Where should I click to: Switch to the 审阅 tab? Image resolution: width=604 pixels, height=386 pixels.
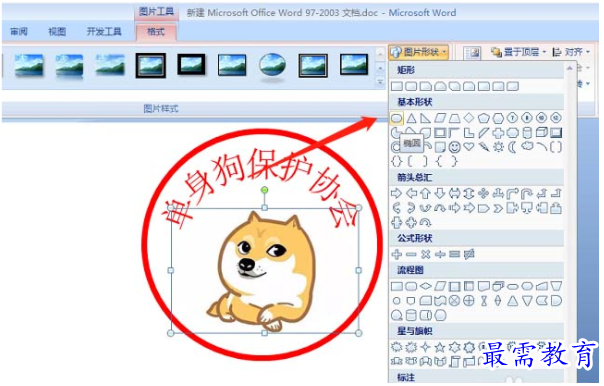coord(19,32)
